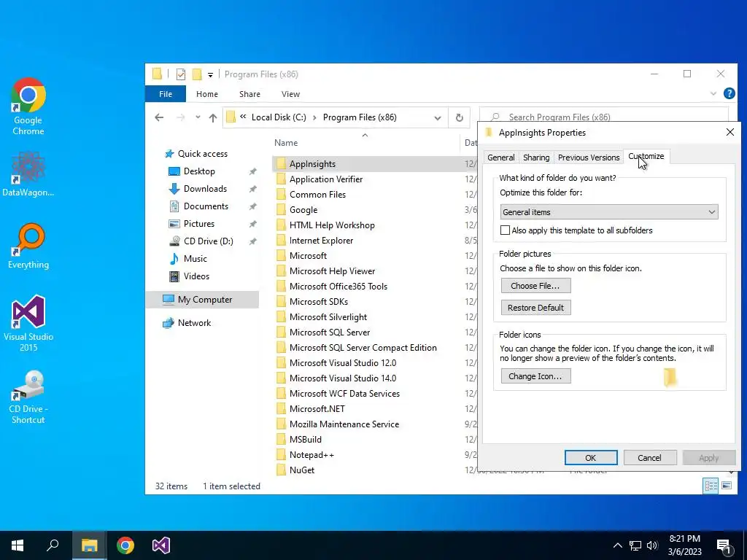The width and height of the screenshot is (747, 560).
Task: Open taskbar search magnifier
Action: pyautogui.click(x=53, y=545)
